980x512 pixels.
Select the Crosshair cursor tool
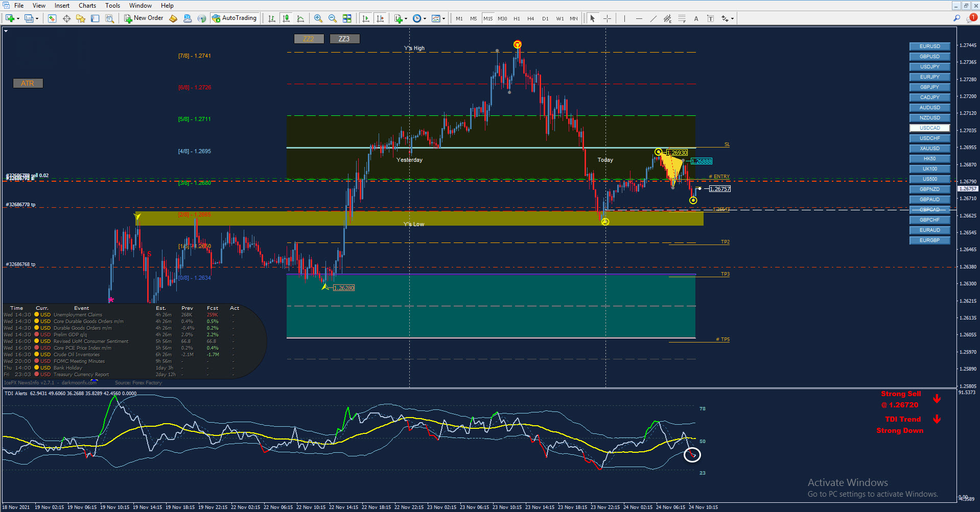pyautogui.click(x=607, y=18)
